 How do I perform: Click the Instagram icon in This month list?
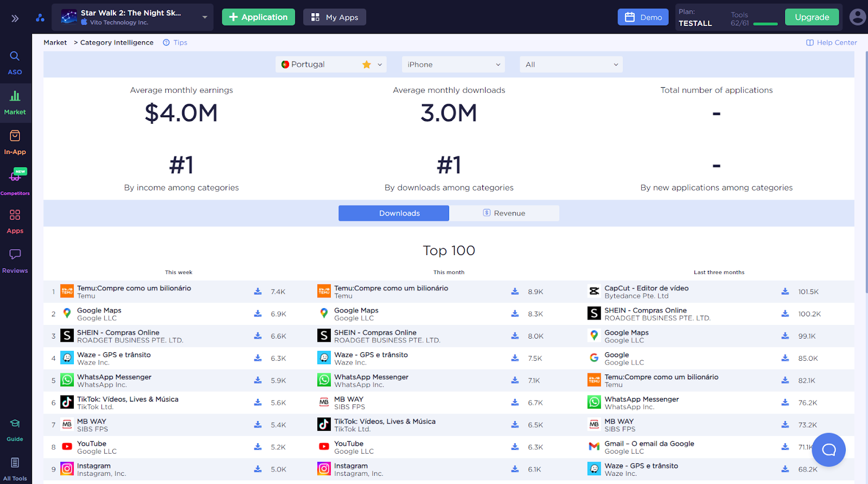pos(324,469)
